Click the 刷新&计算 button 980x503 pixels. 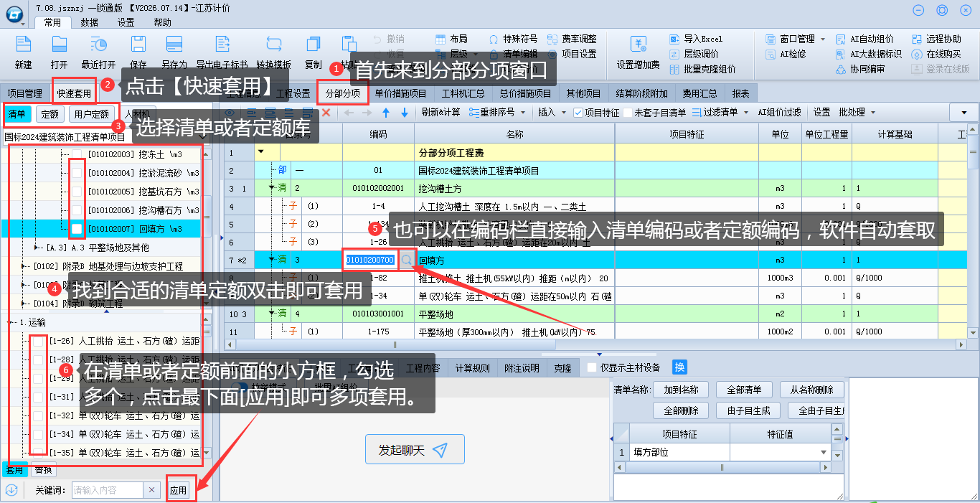tap(440, 113)
